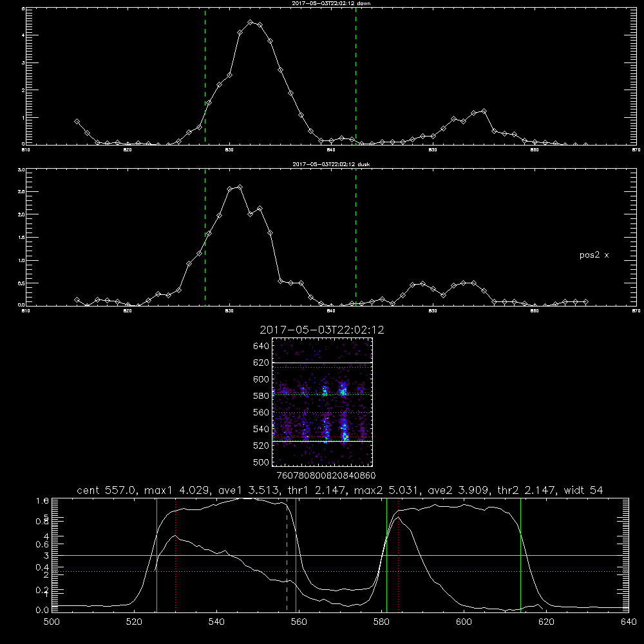Screen dimensions: 644x644
Task: Click the 'pos2 x' annotation in dusk plot
Action: coord(594,255)
